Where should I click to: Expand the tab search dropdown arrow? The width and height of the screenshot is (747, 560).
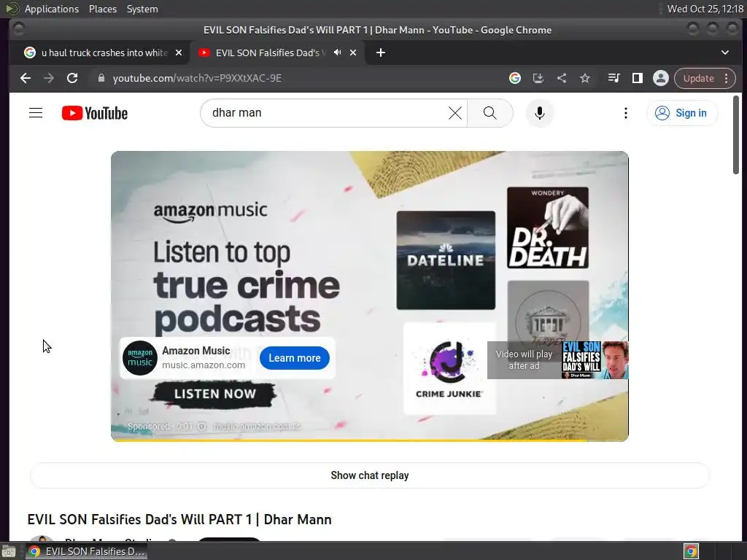tap(724, 52)
